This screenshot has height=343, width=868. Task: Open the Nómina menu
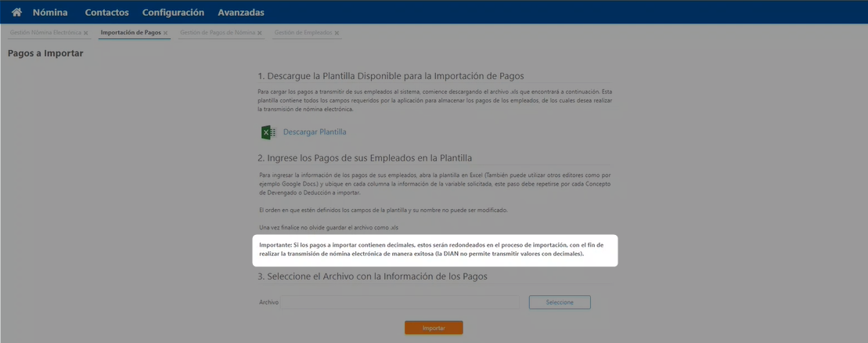coord(50,13)
